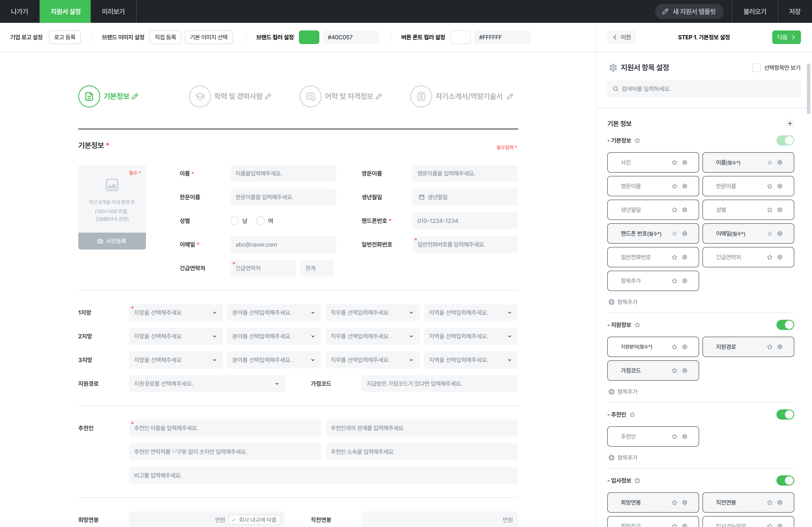Open gear settings for 영문이름 item
Image resolution: width=812 pixels, height=527 pixels.
(x=684, y=186)
